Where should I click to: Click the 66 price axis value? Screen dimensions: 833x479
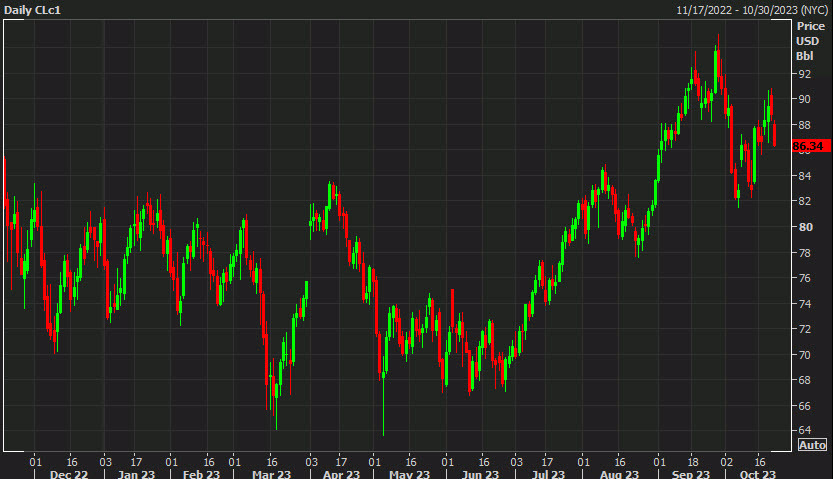[805, 406]
